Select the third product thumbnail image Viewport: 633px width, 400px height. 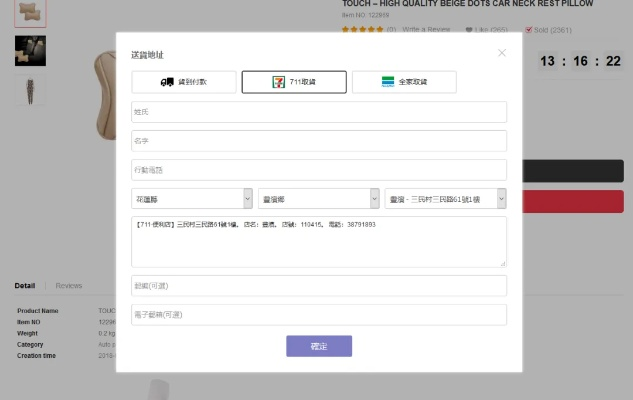point(30,90)
